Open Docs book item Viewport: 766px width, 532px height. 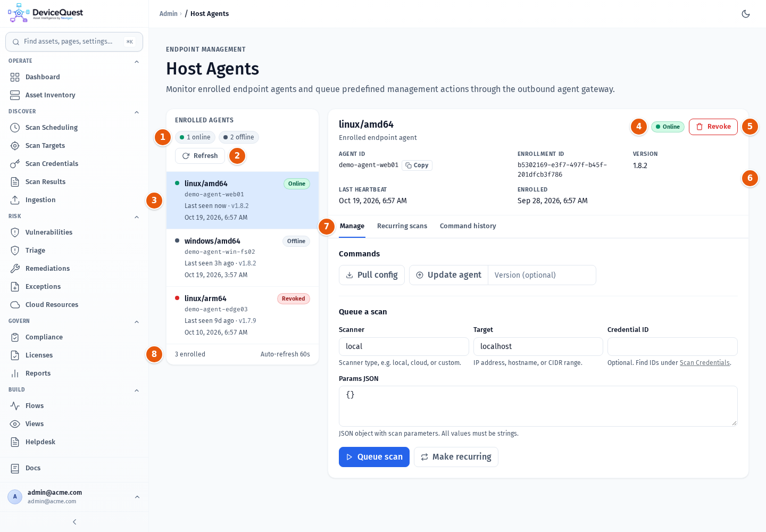point(74,468)
